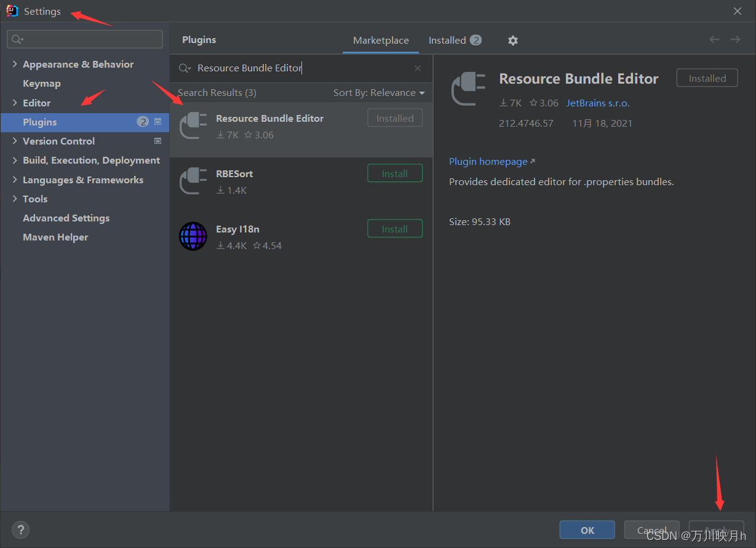Viewport: 756px width, 548px height.
Task: Click the Plugins panel heading
Action: pyautogui.click(x=199, y=39)
